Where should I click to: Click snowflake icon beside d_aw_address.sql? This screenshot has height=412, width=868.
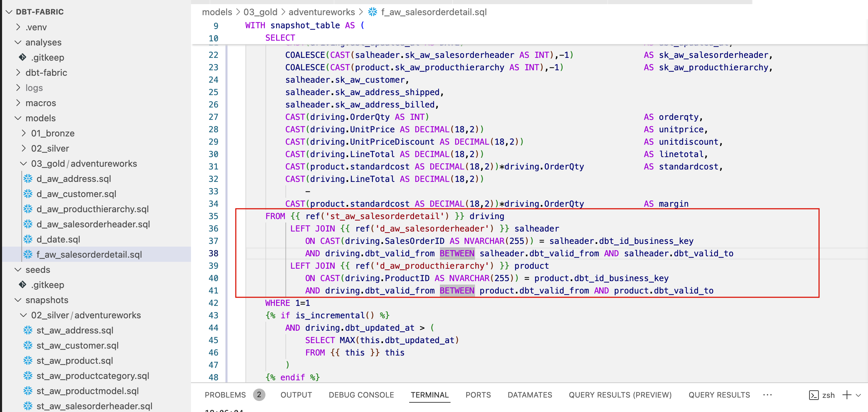(x=28, y=179)
